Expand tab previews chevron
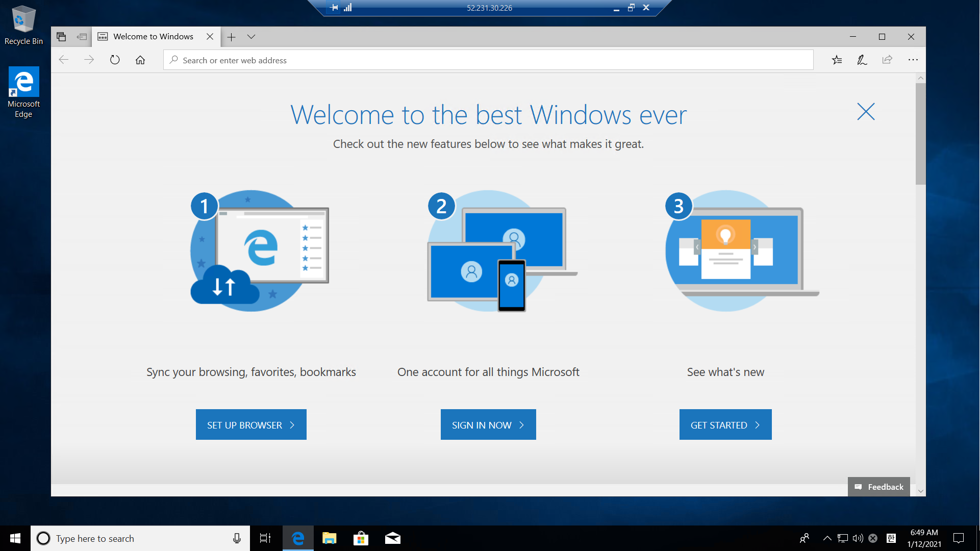This screenshot has height=551, width=980. 251,37
